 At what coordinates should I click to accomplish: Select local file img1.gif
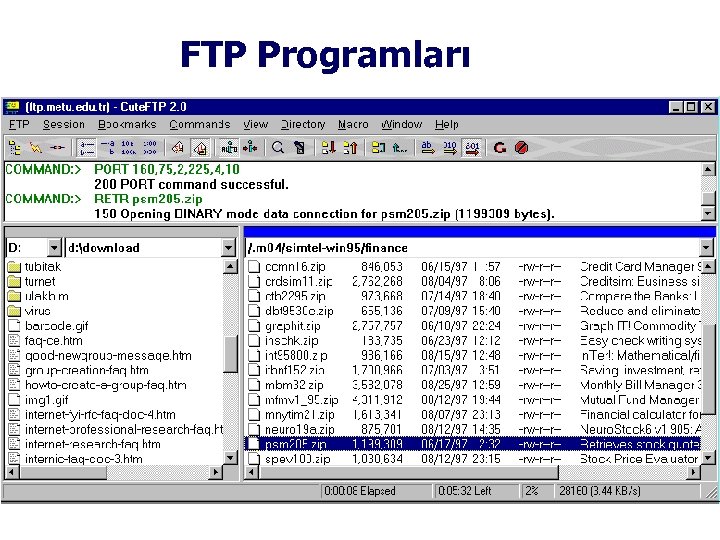pos(39,400)
